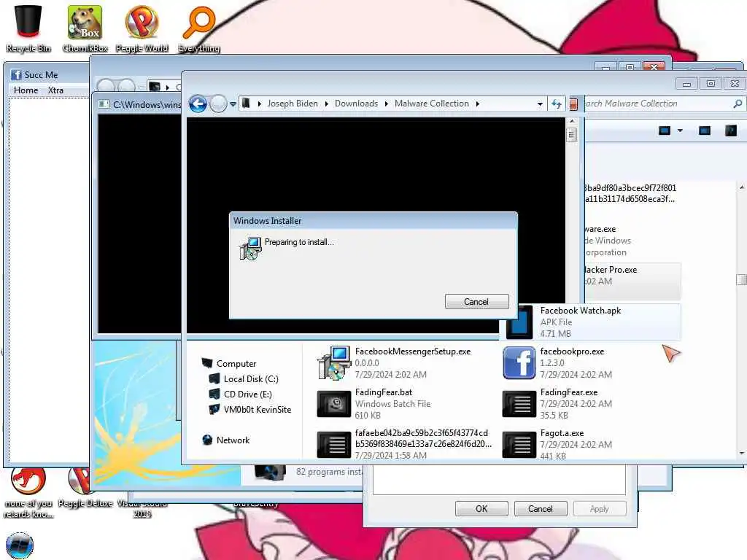
Task: Select the FadingFear.bat file icon
Action: click(x=333, y=404)
